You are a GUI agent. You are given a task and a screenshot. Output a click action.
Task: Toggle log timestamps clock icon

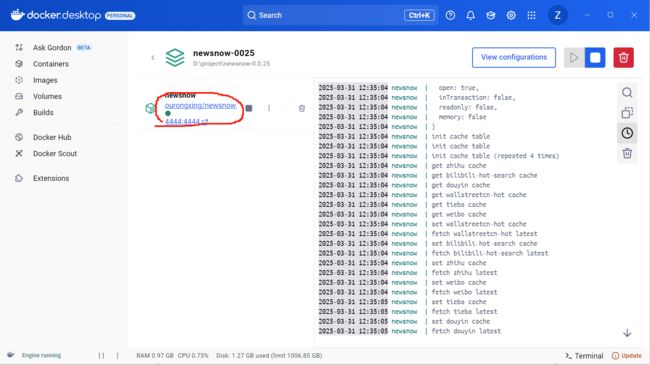[627, 133]
